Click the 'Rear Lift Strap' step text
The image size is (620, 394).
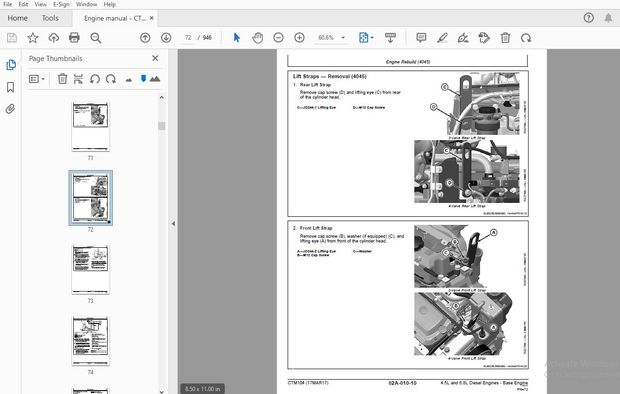click(315, 85)
